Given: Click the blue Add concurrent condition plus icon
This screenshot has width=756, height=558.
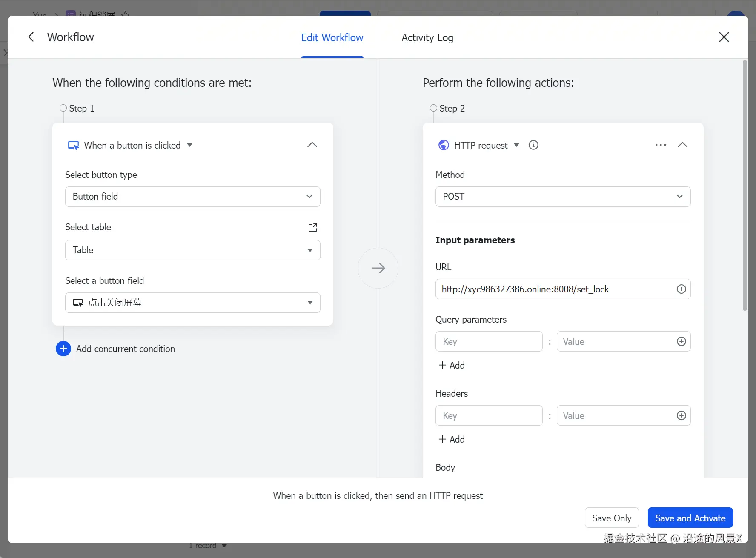Looking at the screenshot, I should tap(63, 349).
